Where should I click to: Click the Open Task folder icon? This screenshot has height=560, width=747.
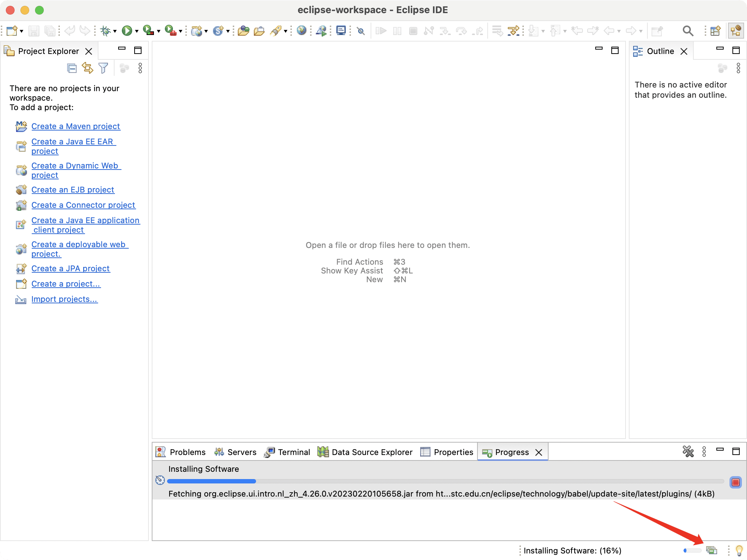click(259, 31)
